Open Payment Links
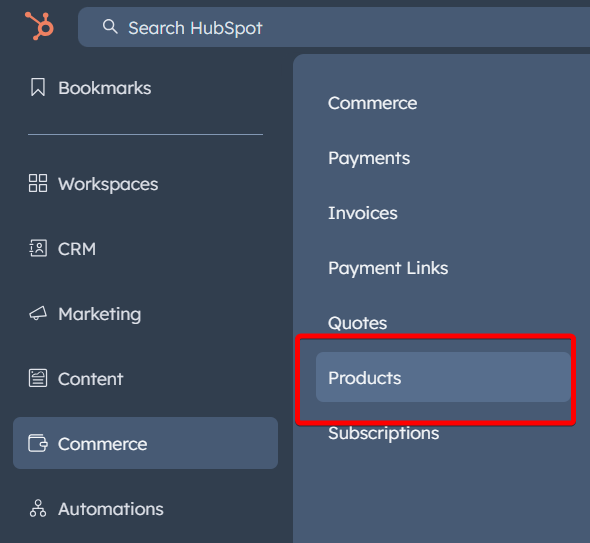Viewport: 590px width, 543px height. [388, 268]
